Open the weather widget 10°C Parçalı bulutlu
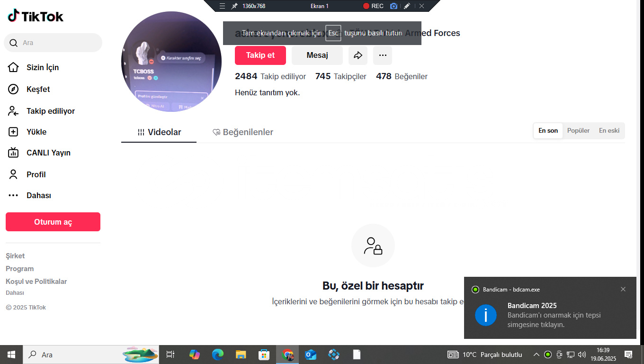Image resolution: width=644 pixels, height=364 pixels. pos(485,355)
